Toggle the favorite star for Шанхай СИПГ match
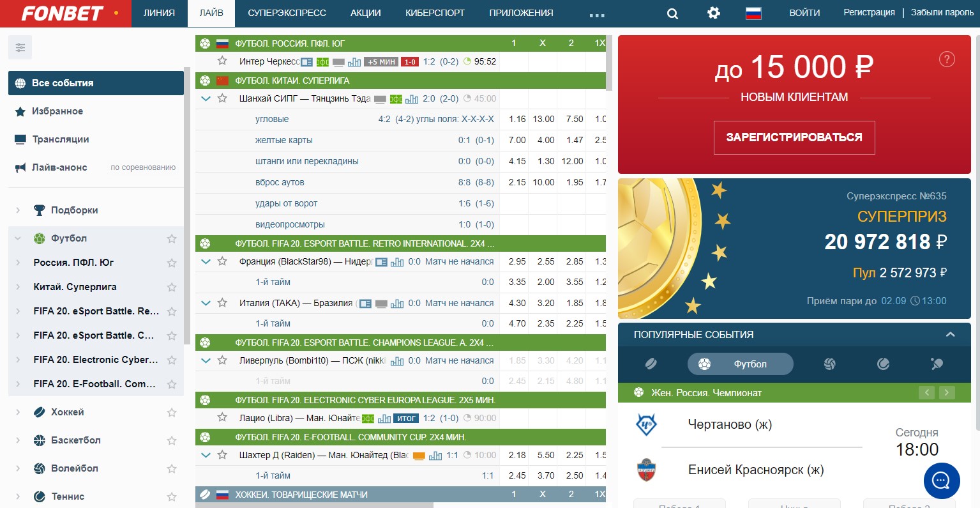This screenshot has height=508, width=980. [x=222, y=98]
